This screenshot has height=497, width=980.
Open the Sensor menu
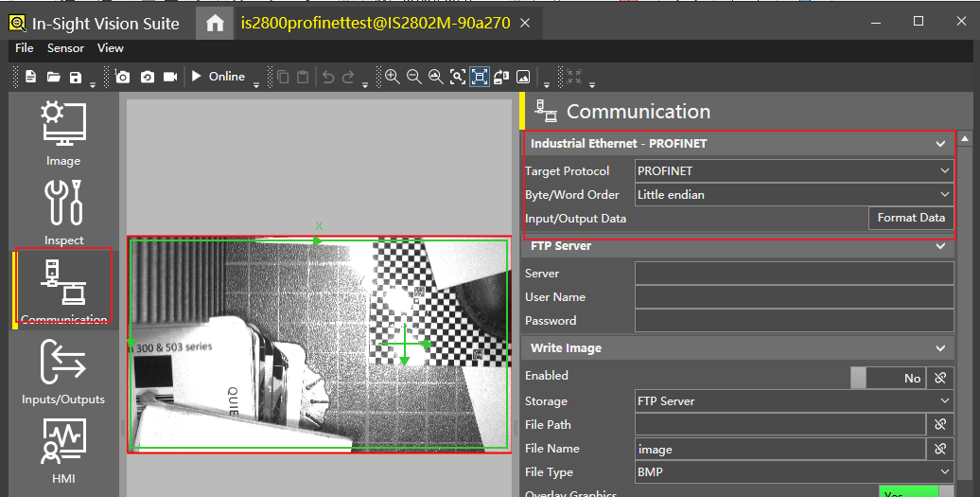pyautogui.click(x=65, y=48)
